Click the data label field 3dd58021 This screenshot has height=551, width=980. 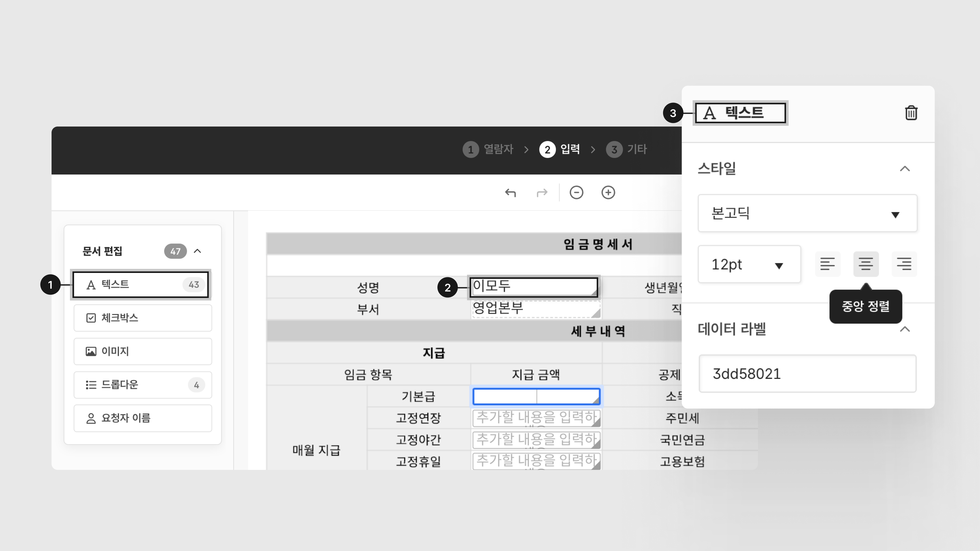point(807,374)
